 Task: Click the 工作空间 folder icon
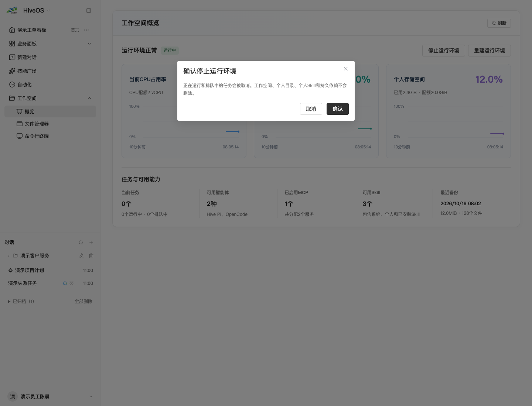[12, 98]
